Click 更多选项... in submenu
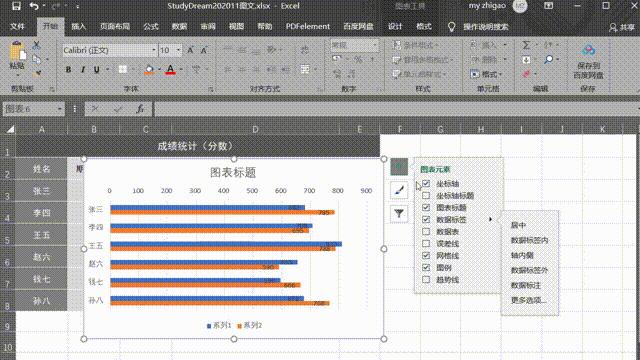Screen dimensions: 640x360 (529, 300)
